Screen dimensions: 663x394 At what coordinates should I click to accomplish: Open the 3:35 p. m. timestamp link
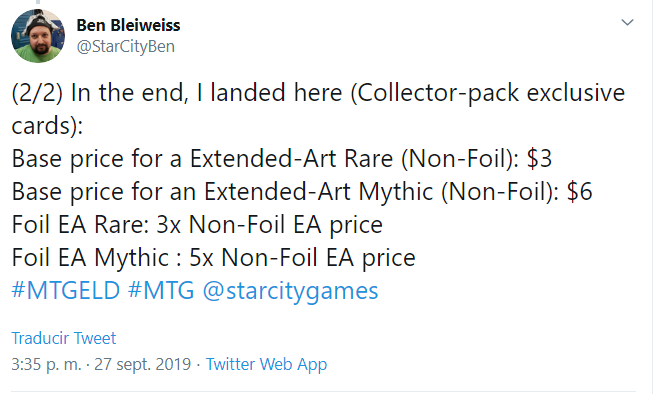46,364
